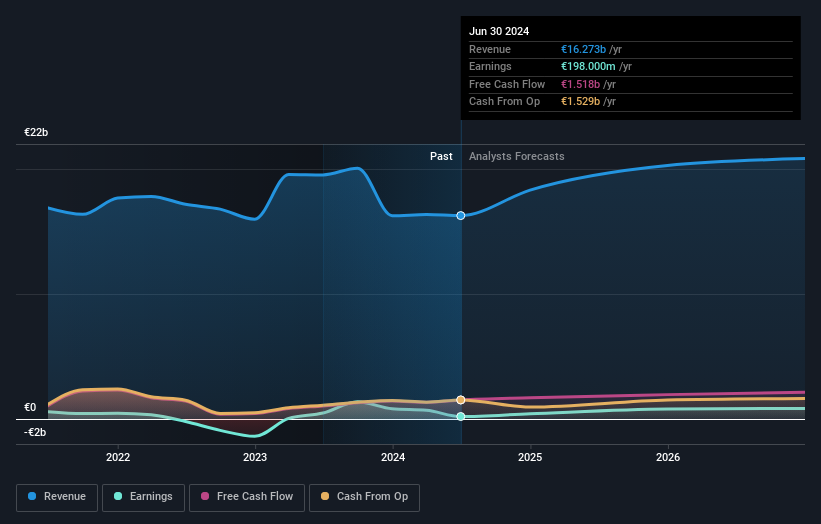Click the €16.273b revenue value

click(x=583, y=49)
